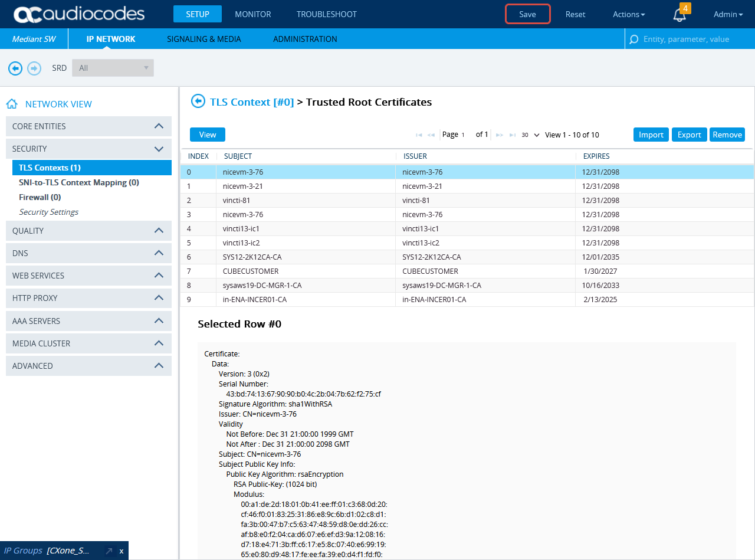This screenshot has height=560, width=755.
Task: Click the AudioCodes logo
Action: pyautogui.click(x=79, y=14)
